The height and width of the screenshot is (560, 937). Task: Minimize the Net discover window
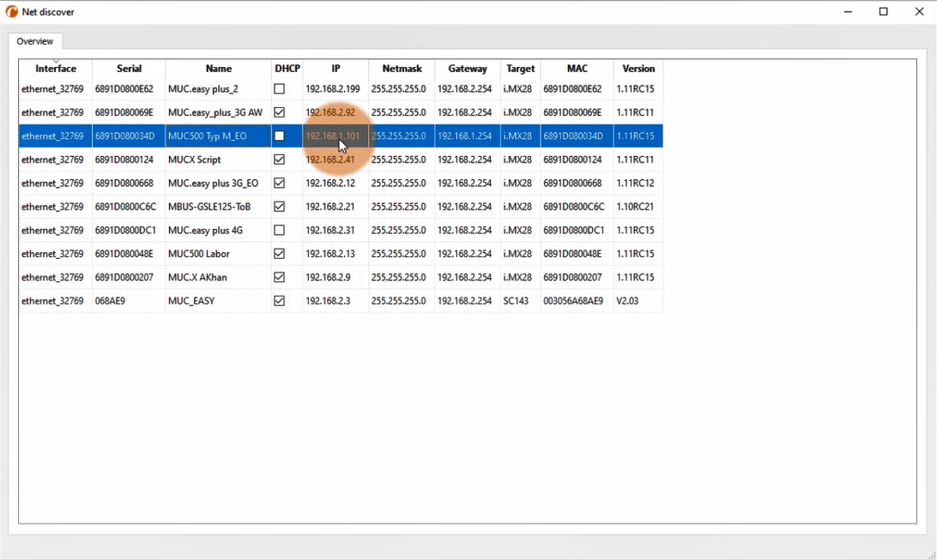[848, 11]
